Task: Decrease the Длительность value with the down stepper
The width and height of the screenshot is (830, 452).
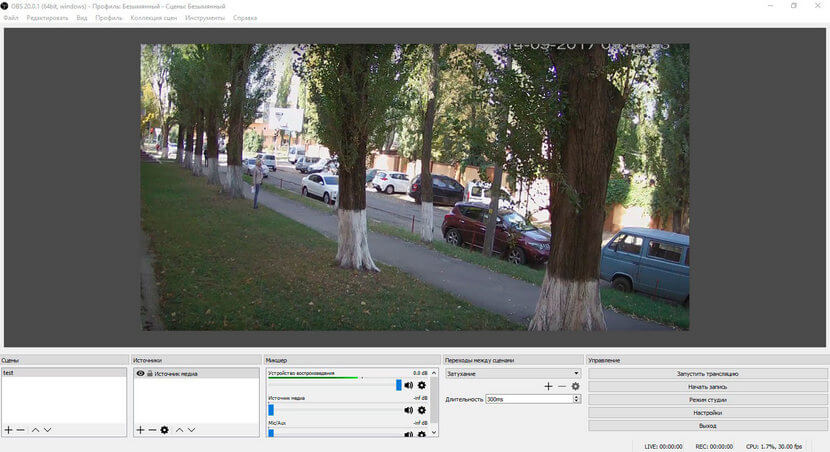Action: pos(576,401)
